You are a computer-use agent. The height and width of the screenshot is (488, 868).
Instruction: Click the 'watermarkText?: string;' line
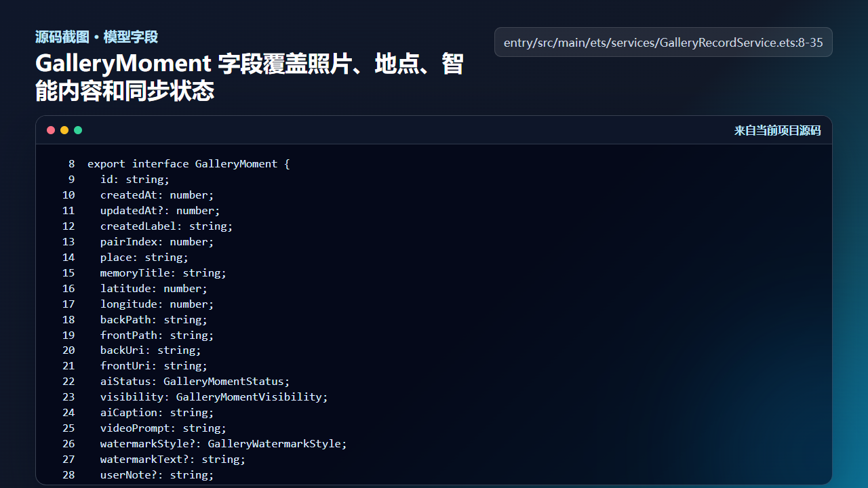tap(173, 460)
